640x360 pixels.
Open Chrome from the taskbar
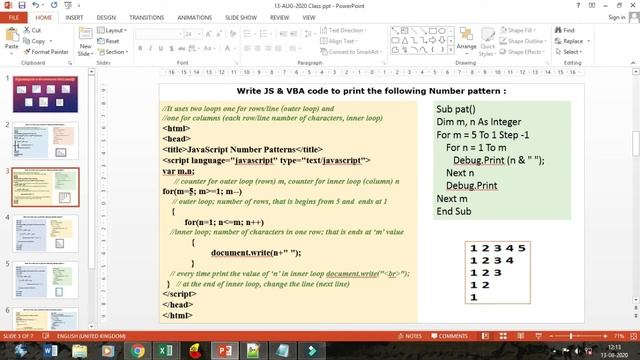pos(138,351)
